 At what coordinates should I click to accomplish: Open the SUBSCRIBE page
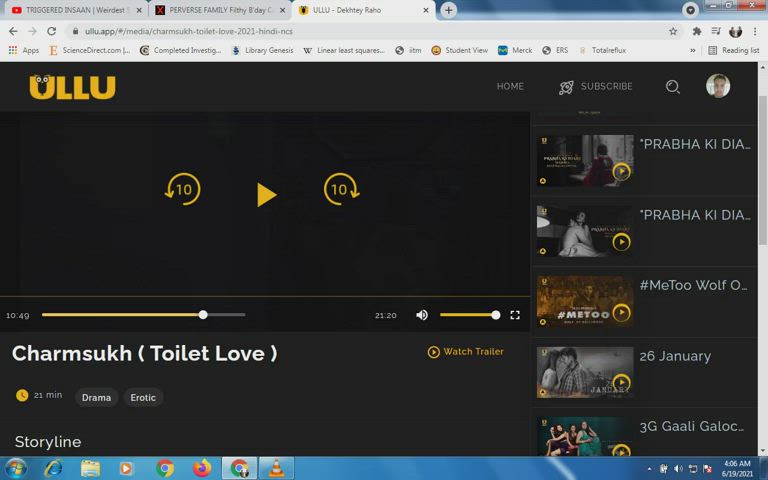[596, 87]
